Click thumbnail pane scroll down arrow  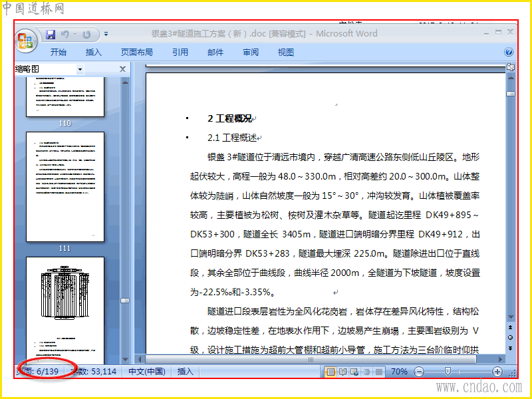click(x=125, y=359)
